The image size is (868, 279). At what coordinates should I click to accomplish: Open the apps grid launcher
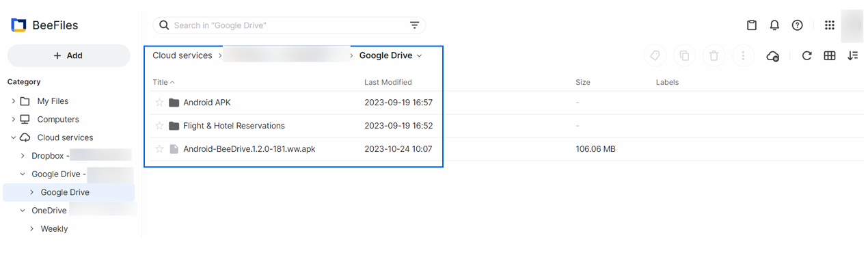pos(829,25)
